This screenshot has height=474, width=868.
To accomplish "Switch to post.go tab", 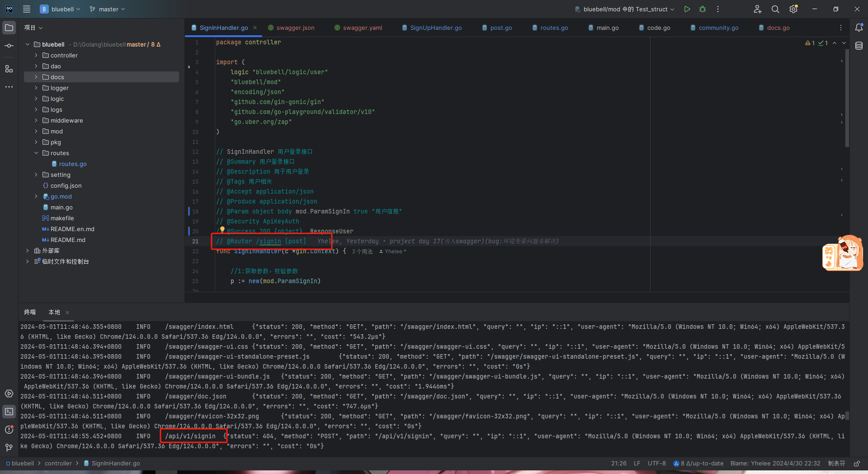I will tap(497, 28).
